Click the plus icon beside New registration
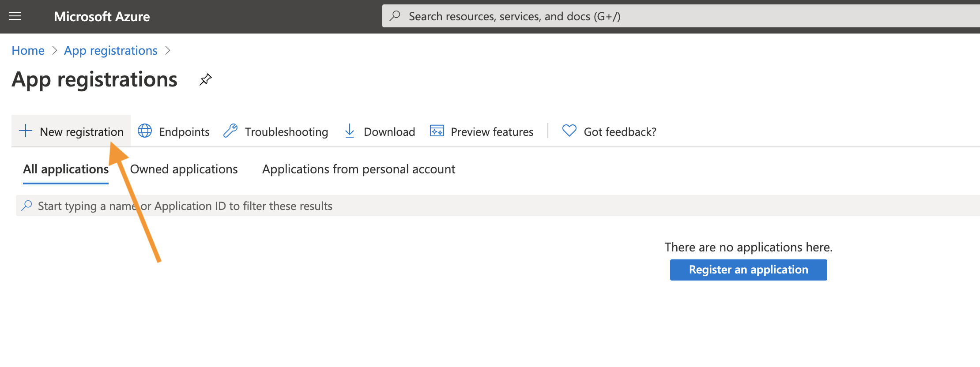 [x=26, y=131]
